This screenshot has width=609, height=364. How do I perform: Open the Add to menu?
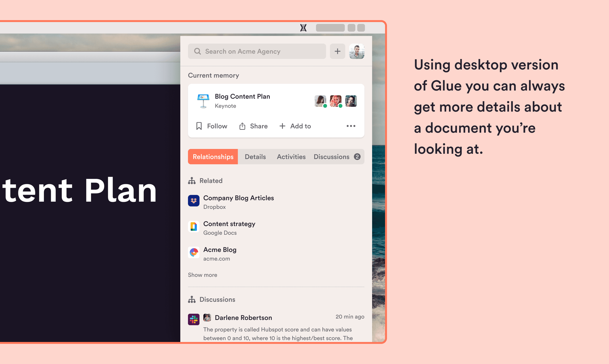tap(295, 126)
